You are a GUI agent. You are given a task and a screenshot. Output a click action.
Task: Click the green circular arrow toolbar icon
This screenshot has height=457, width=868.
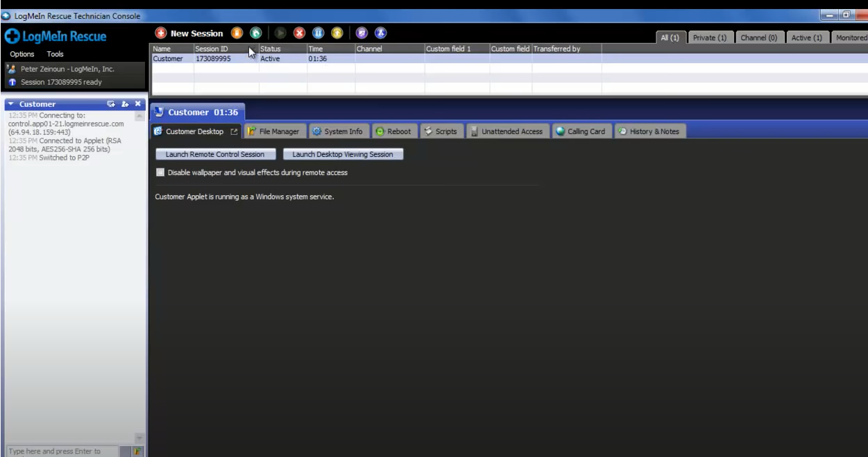point(255,33)
